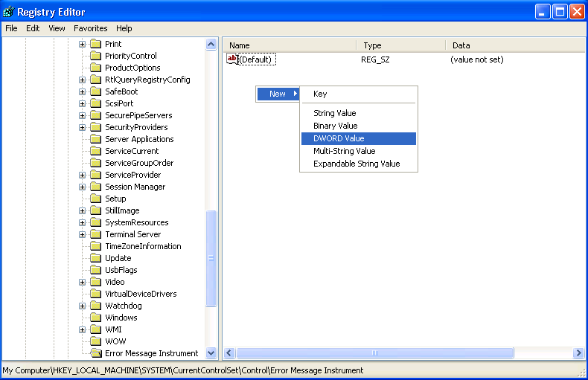Expand the WMI key node
The width and height of the screenshot is (588, 380).
click(x=82, y=329)
